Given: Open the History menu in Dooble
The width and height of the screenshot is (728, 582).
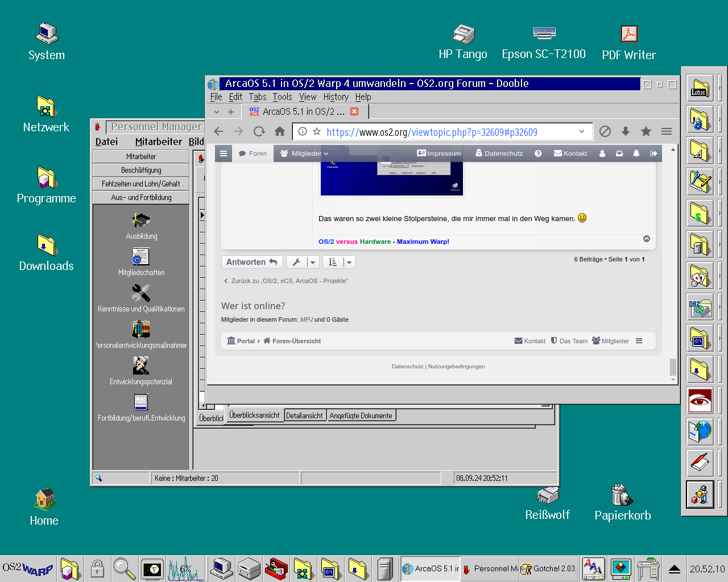Looking at the screenshot, I should (336, 97).
